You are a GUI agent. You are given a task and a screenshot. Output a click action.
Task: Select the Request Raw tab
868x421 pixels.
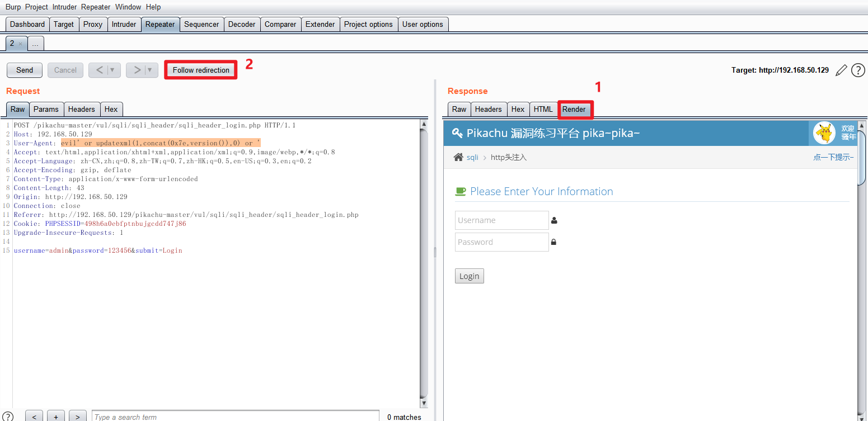(18, 109)
